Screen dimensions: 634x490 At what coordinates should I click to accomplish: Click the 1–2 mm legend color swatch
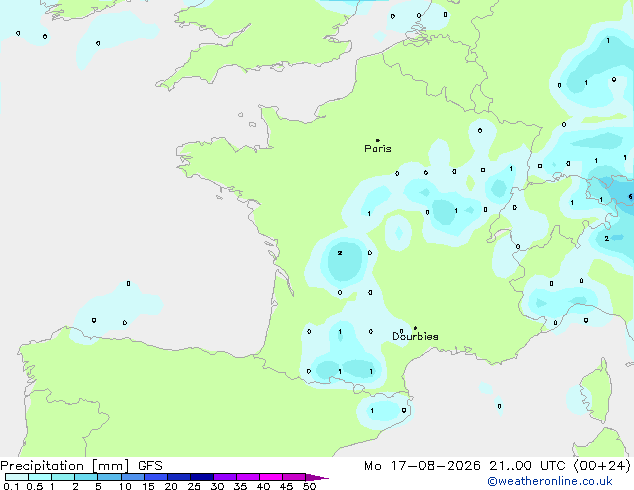(x=63, y=477)
